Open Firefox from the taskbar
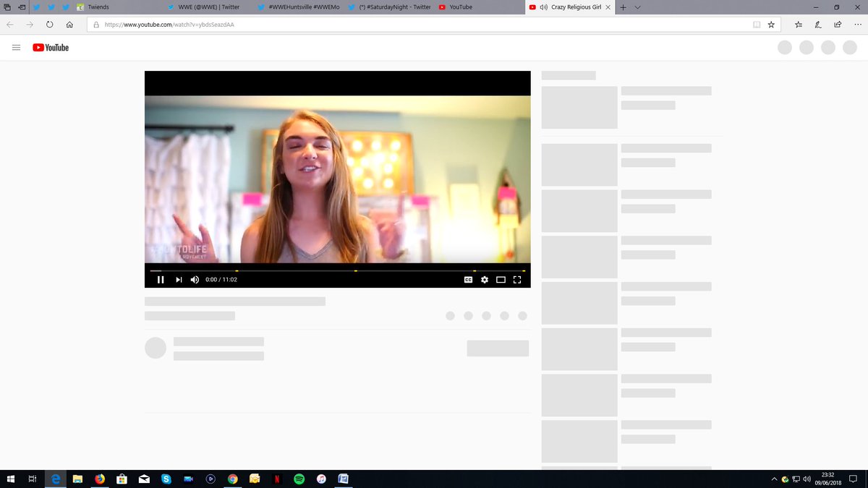The width and height of the screenshot is (868, 488). [99, 479]
